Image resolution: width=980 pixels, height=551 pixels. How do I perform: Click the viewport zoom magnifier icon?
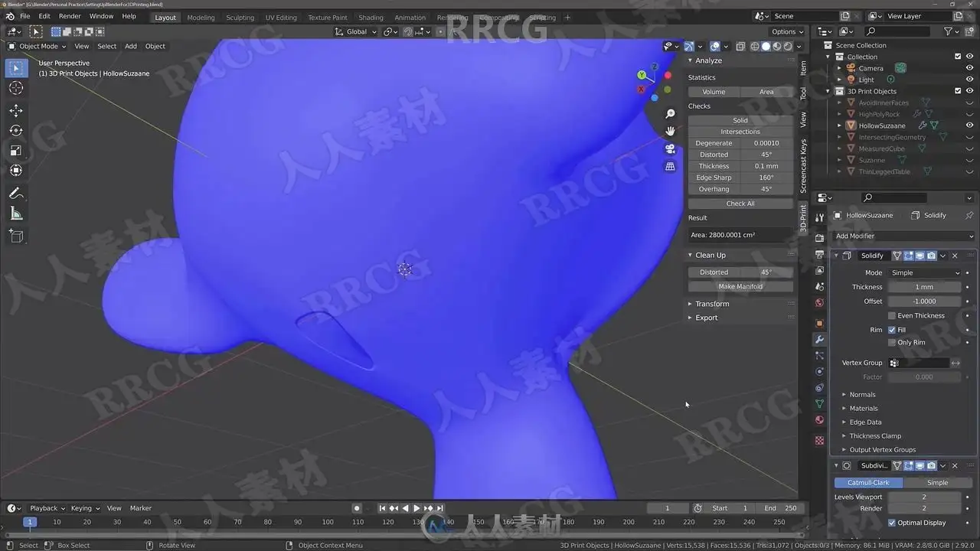[x=670, y=114]
